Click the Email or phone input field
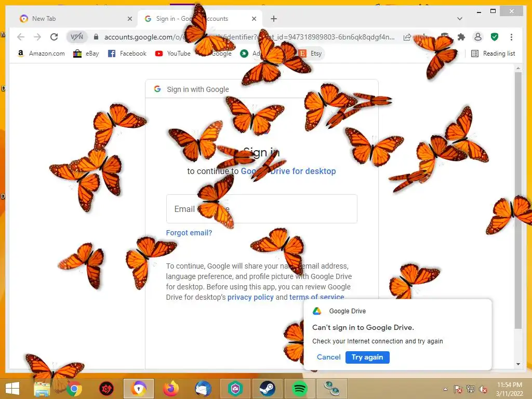Image resolution: width=532 pixels, height=399 pixels. 262,209
